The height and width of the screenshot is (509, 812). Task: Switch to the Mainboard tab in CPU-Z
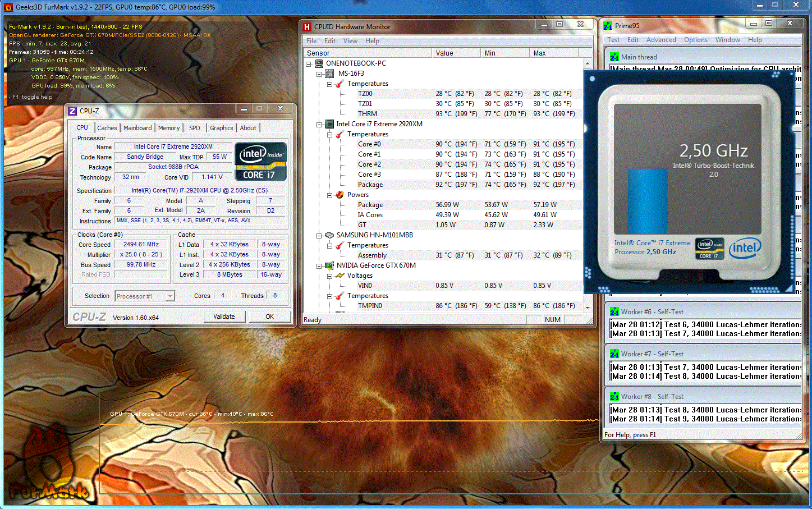click(x=137, y=128)
